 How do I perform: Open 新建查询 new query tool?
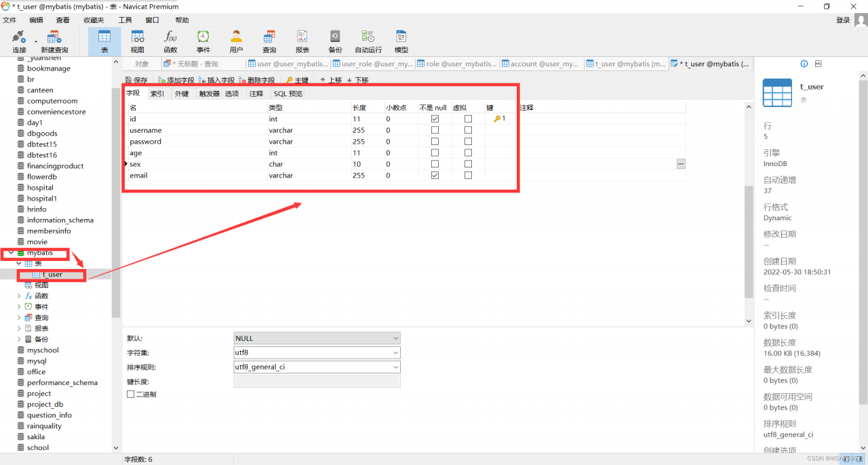tap(54, 41)
